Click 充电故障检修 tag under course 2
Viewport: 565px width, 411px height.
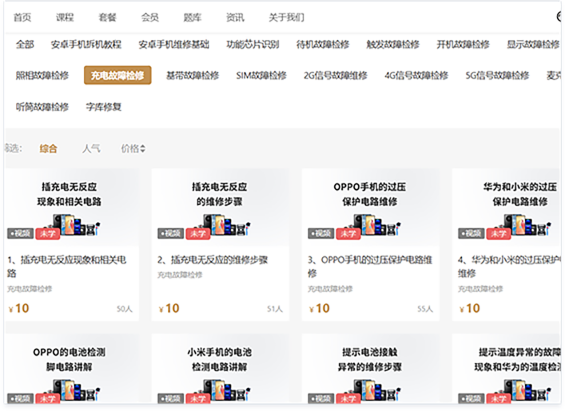pyautogui.click(x=180, y=275)
